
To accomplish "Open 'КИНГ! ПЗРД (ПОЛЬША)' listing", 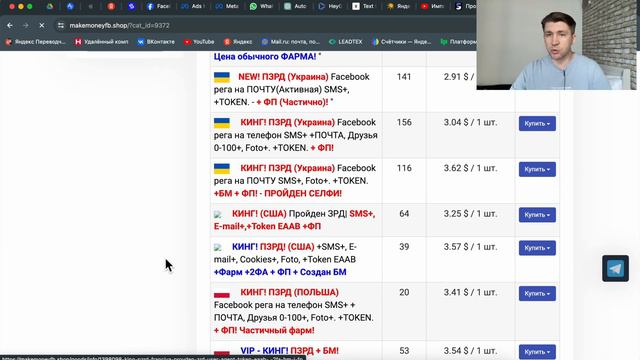I will [x=293, y=311].
